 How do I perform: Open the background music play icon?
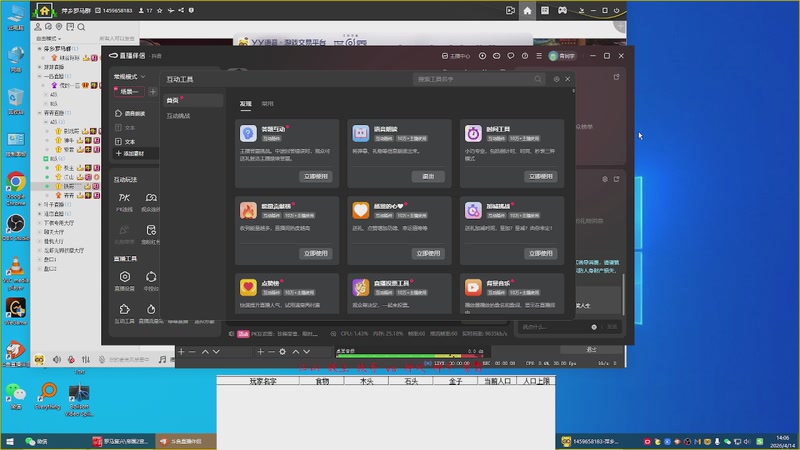(x=473, y=287)
